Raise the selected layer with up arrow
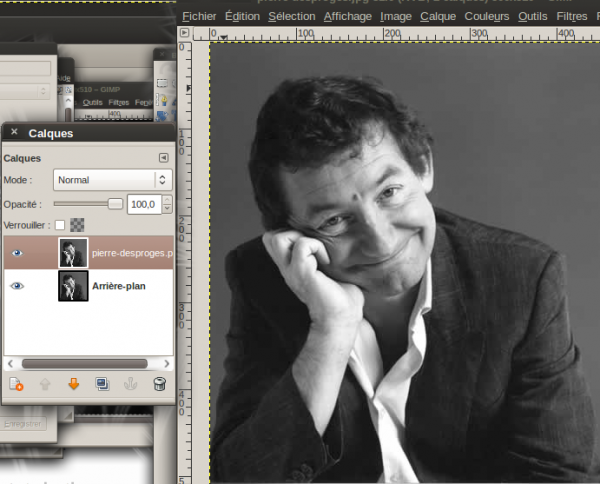This screenshot has height=484, width=600. click(x=45, y=384)
